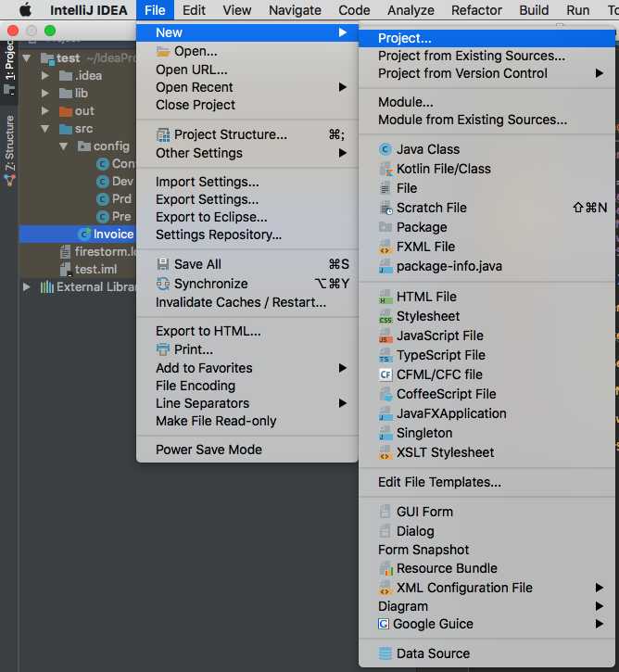Click the JavaFXApplication icon
Screen dimensions: 619x672
(x=385, y=413)
